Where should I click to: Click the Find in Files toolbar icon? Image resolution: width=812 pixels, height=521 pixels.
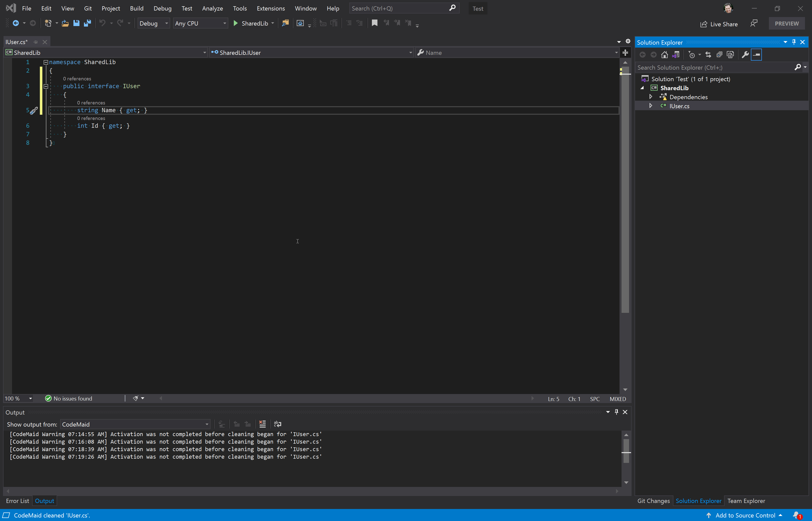tap(285, 23)
